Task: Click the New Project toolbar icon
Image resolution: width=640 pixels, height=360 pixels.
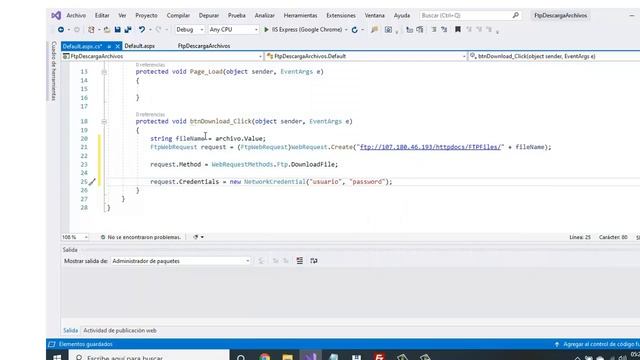Action: click(91, 29)
